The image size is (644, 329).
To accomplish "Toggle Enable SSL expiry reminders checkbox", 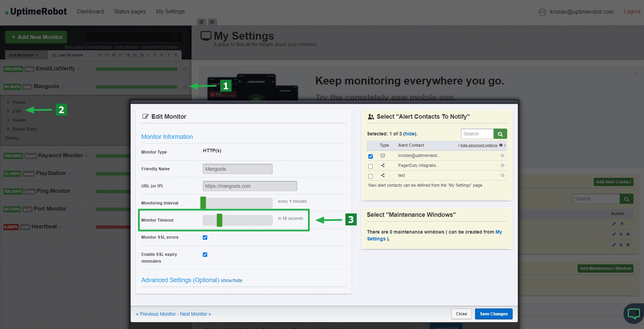I will [205, 254].
